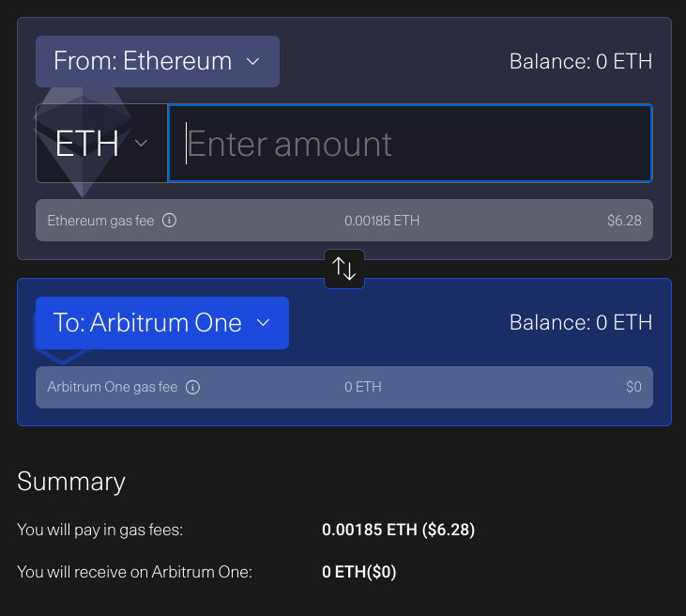Click "You will receive on Arbitrum One" label
Viewport: 686px width, 616px height.
pos(134,572)
